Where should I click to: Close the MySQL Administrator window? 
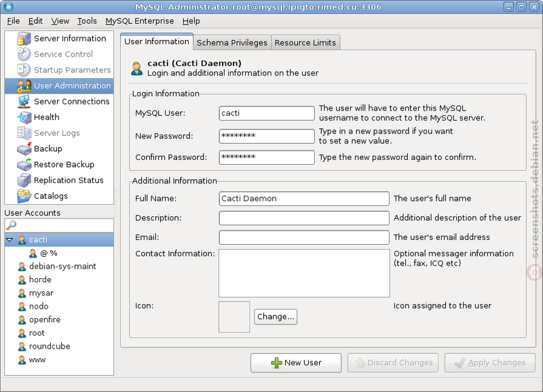pos(533,7)
